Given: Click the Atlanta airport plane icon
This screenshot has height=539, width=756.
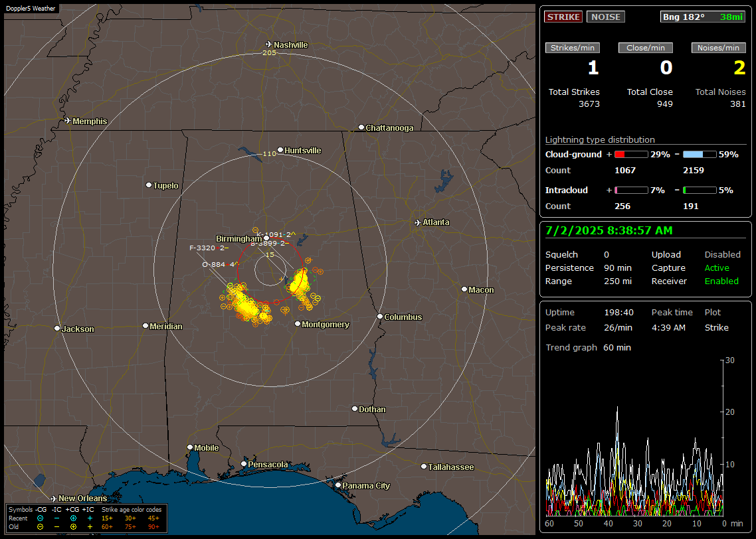Looking at the screenshot, I should (x=418, y=222).
